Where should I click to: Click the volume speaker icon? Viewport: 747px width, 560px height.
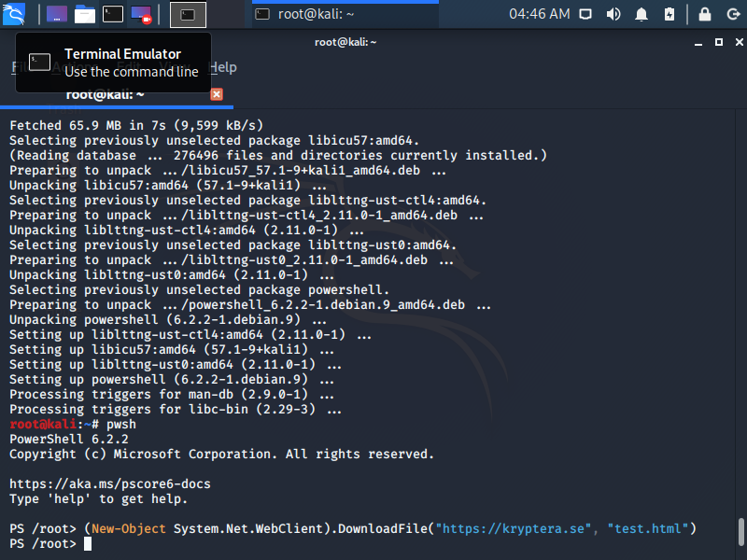[x=613, y=14]
